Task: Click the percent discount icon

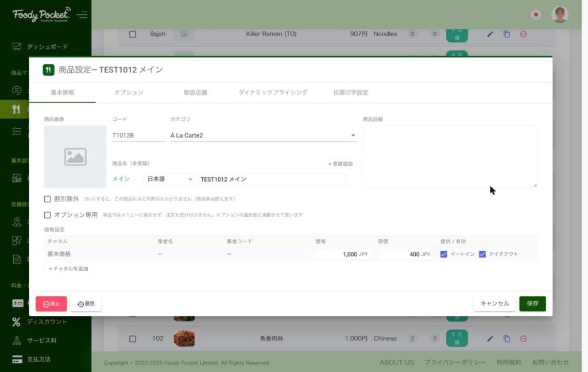Action: click(x=17, y=322)
